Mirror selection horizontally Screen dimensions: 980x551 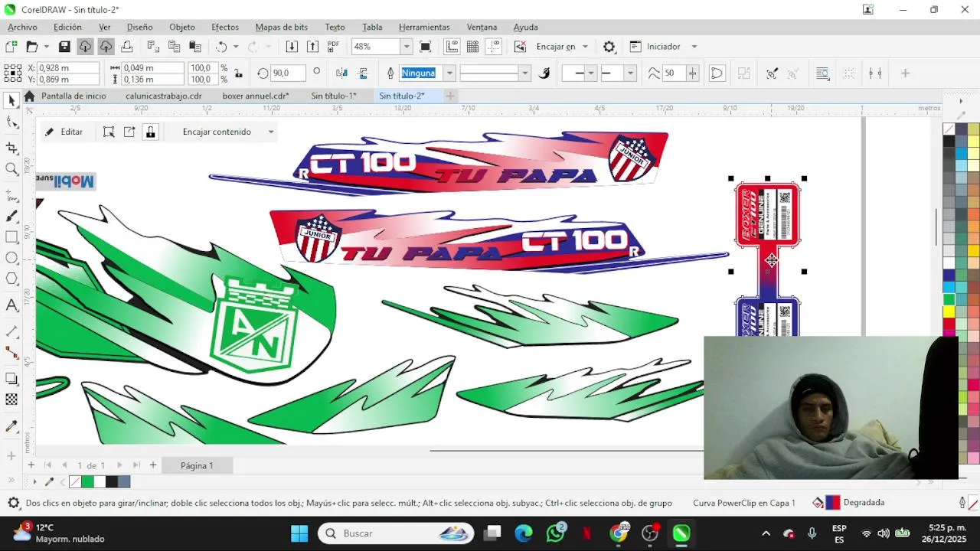(x=341, y=73)
